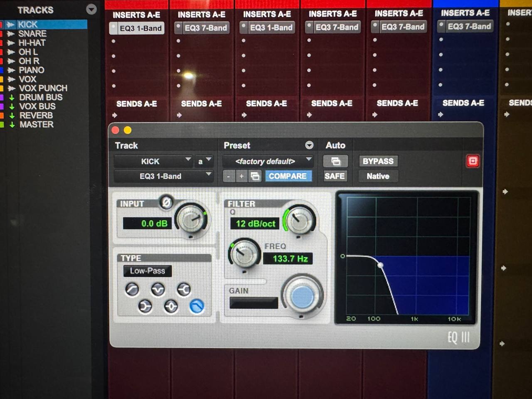This screenshot has width=532, height=399.
Task: Select the Peak filter type icon
Action: [x=171, y=307]
